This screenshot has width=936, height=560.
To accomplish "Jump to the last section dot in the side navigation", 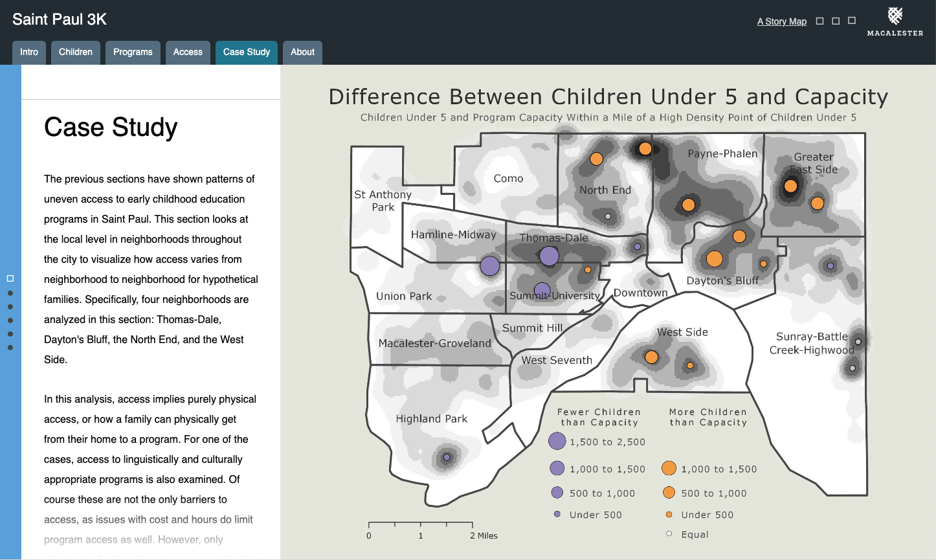I will click(10, 348).
